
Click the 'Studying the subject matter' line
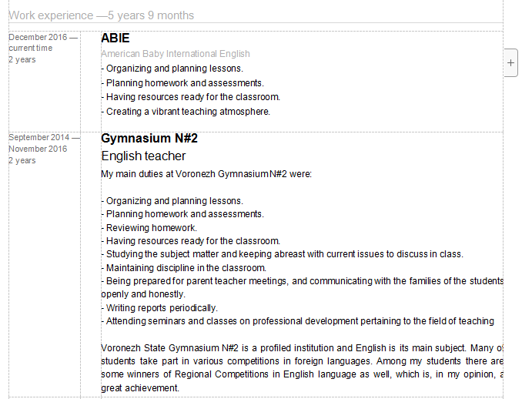[282, 254]
